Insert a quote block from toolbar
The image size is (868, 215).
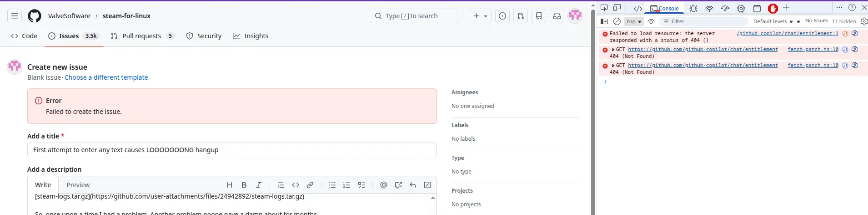281,185
